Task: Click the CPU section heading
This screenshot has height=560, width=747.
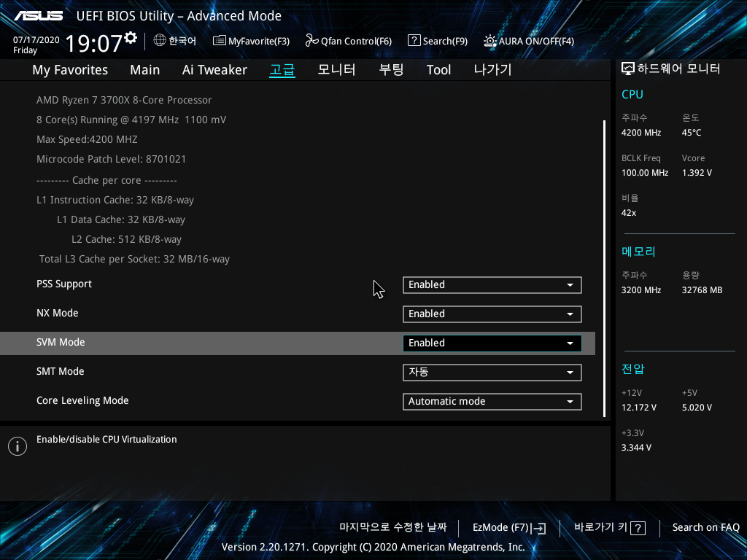Action: click(x=632, y=94)
